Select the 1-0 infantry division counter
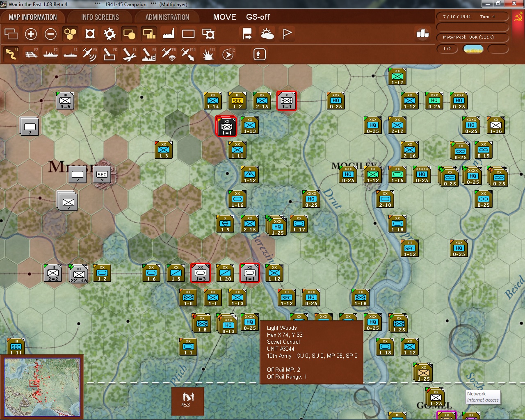525x420 pixels. [188, 297]
